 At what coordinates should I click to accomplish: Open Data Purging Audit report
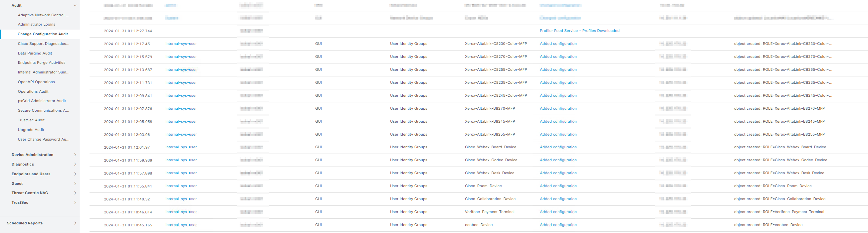tap(35, 53)
